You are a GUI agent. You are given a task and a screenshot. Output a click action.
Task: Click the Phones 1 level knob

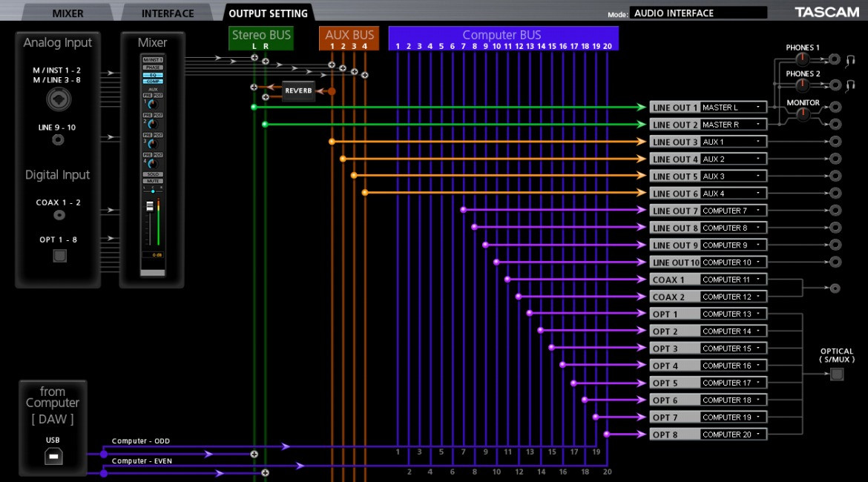point(803,59)
